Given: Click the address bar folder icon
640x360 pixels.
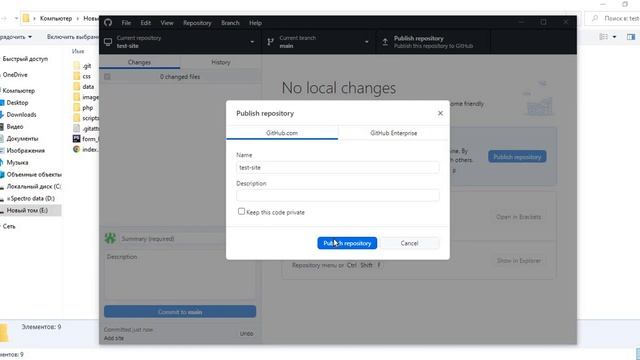Looking at the screenshot, I should tap(26, 18).
